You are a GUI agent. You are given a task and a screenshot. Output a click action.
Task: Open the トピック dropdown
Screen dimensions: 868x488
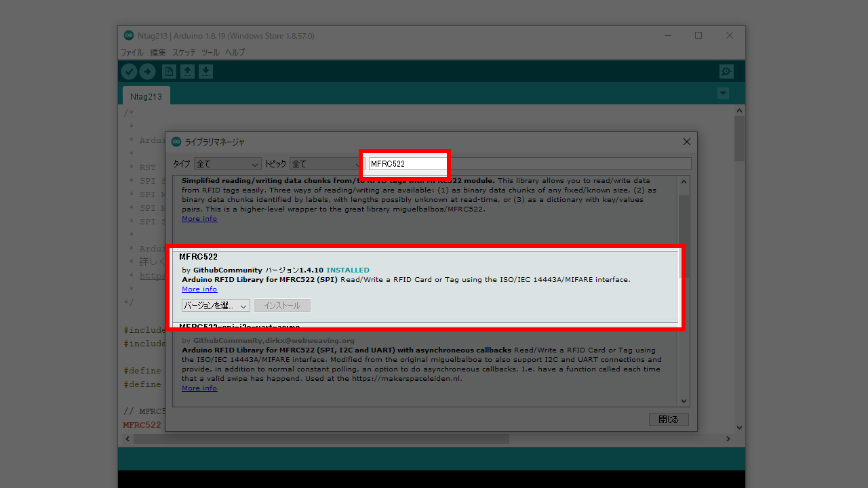(324, 164)
